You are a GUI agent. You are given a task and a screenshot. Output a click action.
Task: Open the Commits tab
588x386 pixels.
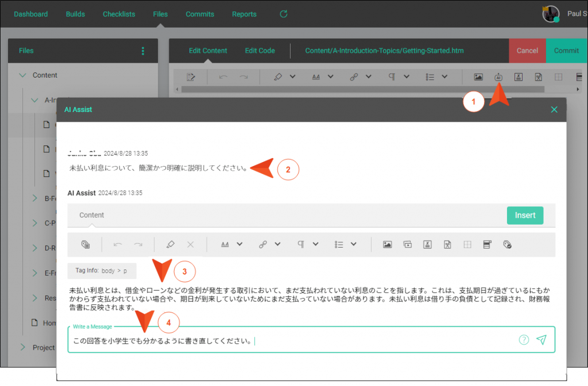coord(200,14)
